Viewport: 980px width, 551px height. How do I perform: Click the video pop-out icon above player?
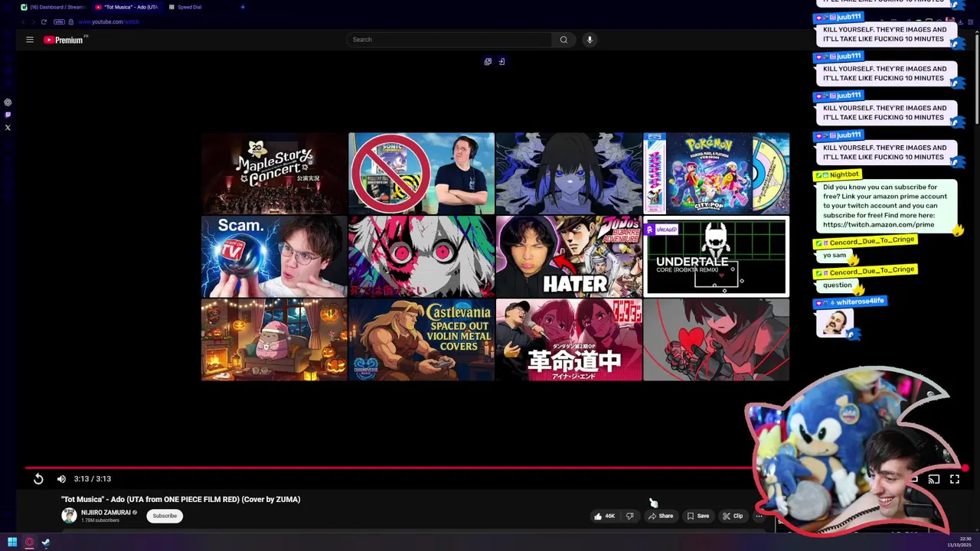click(488, 61)
